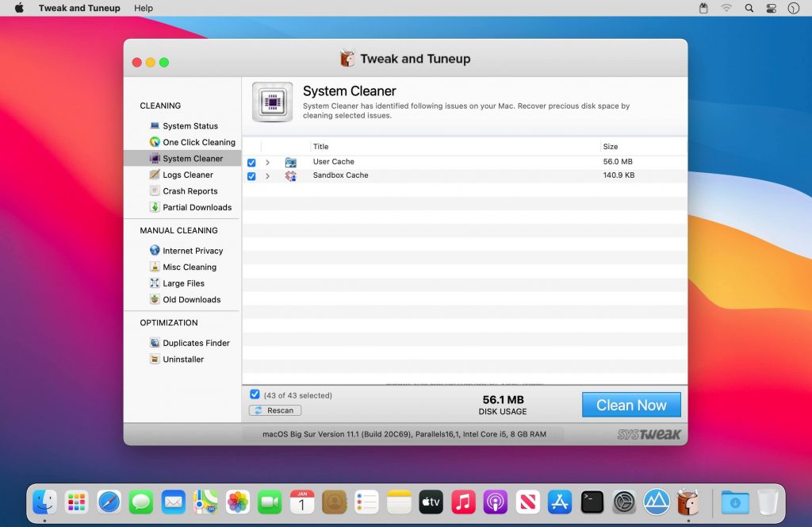Screen dimensions: 812x527
Task: Uncheck the Sandbox Cache item
Action: click(252, 175)
